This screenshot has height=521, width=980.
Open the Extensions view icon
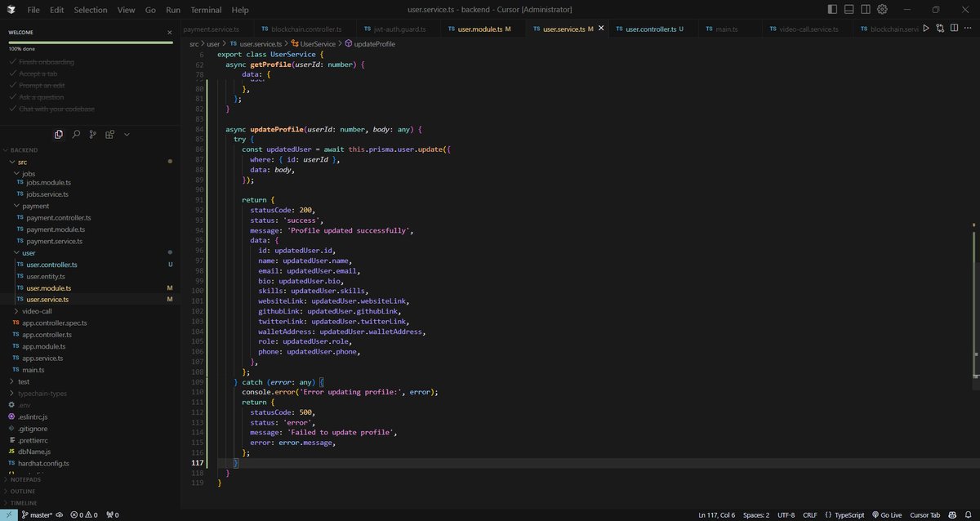coord(109,134)
